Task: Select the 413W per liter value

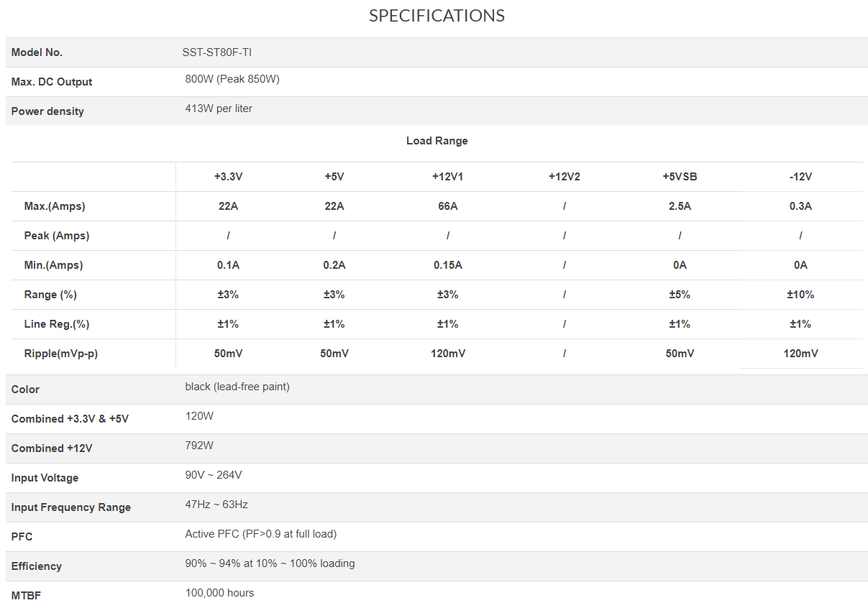Action: pyautogui.click(x=219, y=109)
